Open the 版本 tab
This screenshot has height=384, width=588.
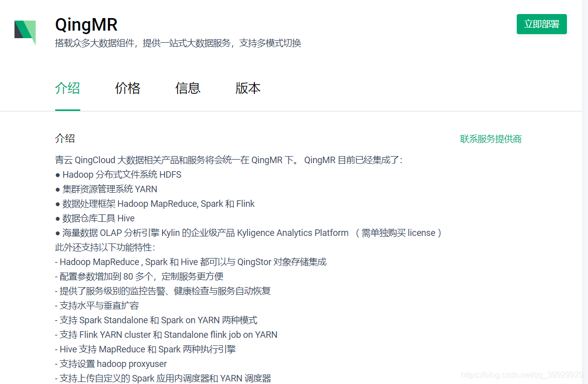tap(248, 88)
